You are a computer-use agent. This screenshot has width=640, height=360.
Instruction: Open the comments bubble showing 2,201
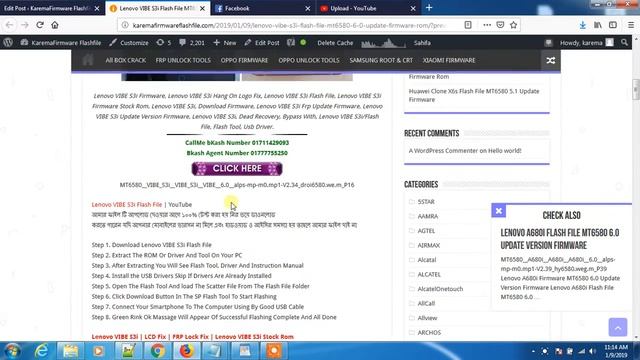click(192, 42)
